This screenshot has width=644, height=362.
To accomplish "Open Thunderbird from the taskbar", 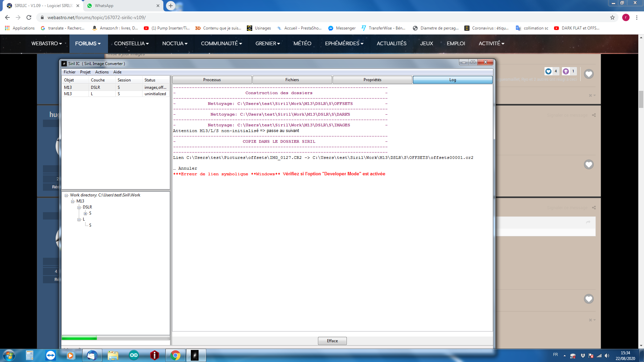I will click(92, 355).
